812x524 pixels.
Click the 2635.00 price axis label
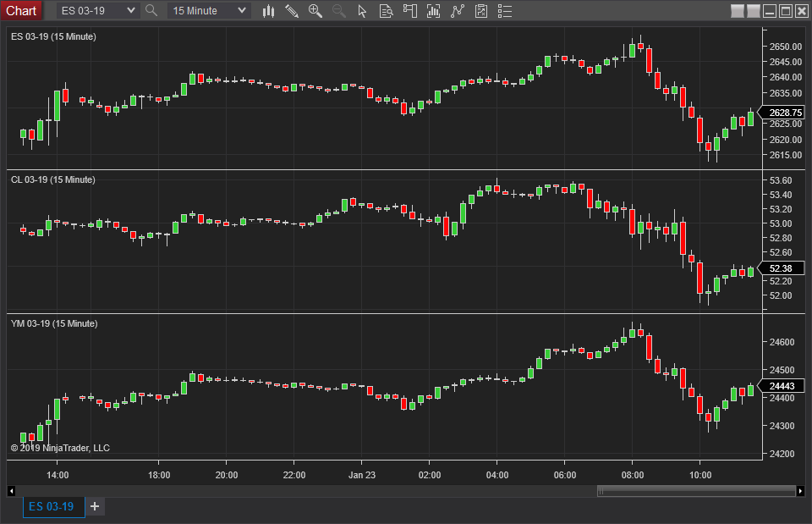pos(785,93)
